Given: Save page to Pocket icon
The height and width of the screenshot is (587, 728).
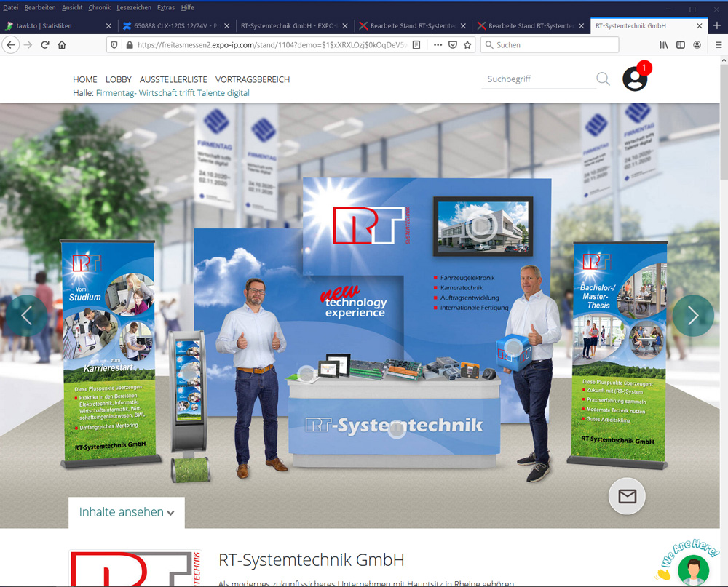Looking at the screenshot, I should coord(453,45).
